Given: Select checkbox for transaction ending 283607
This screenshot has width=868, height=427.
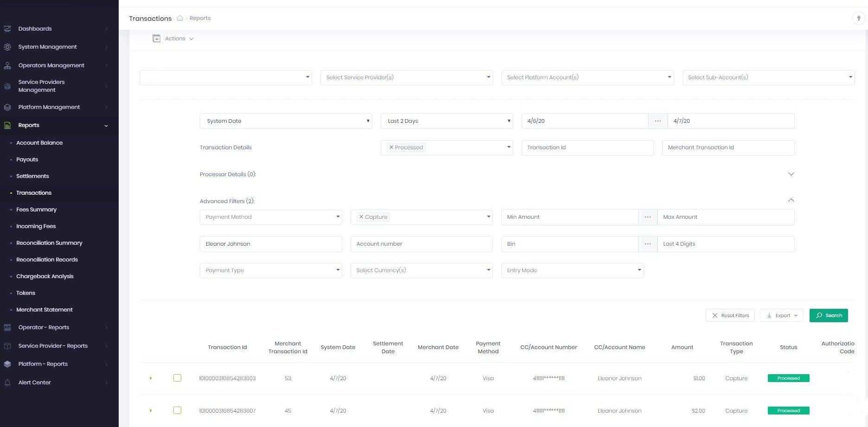Looking at the screenshot, I should tap(177, 410).
